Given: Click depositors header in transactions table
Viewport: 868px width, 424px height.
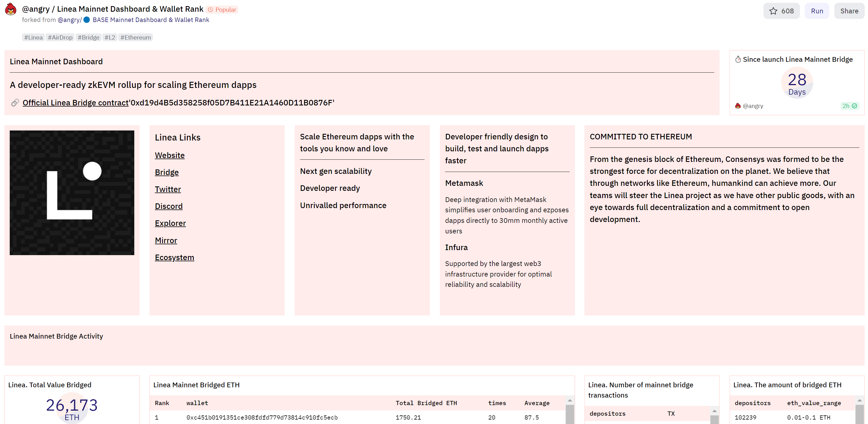Looking at the screenshot, I should (x=607, y=413).
